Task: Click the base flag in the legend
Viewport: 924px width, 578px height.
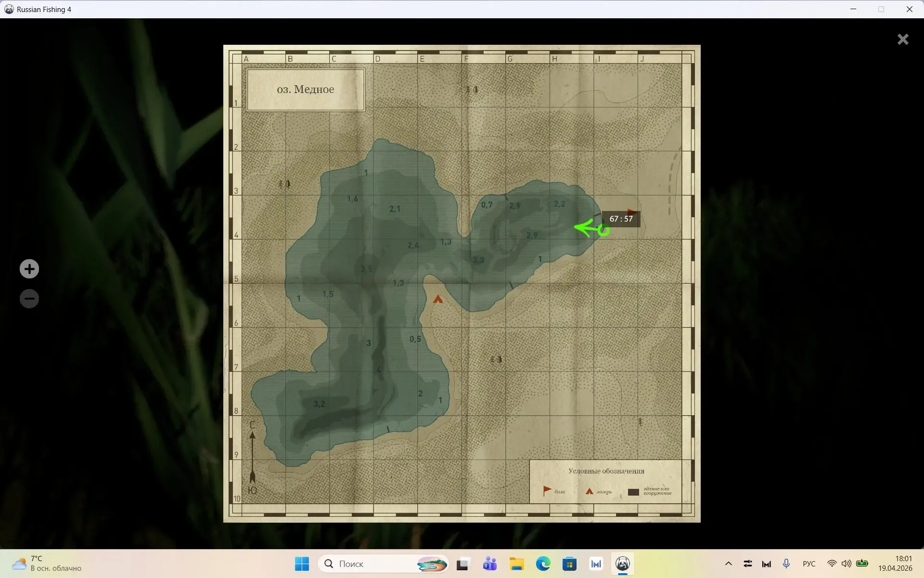Action: click(547, 491)
